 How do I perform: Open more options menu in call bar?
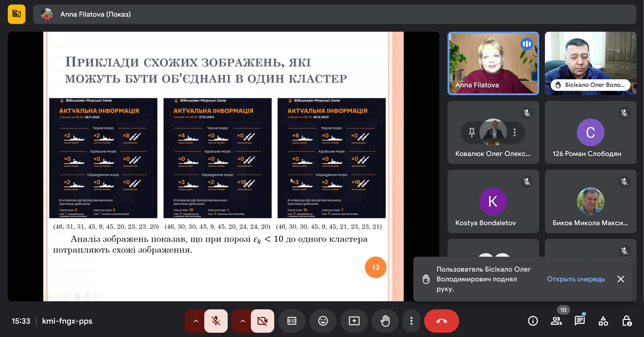pyautogui.click(x=412, y=321)
